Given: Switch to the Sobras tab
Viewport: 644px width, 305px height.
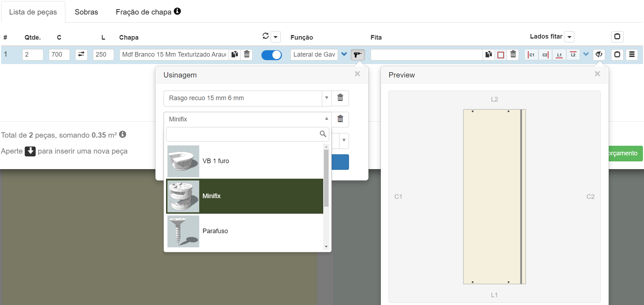Looking at the screenshot, I should click(86, 12).
